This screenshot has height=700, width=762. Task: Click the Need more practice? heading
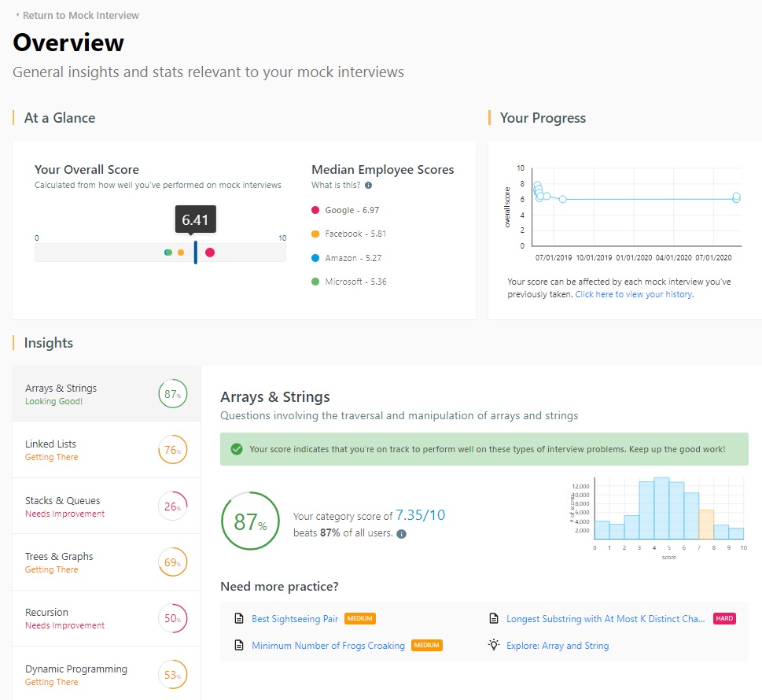tap(279, 586)
